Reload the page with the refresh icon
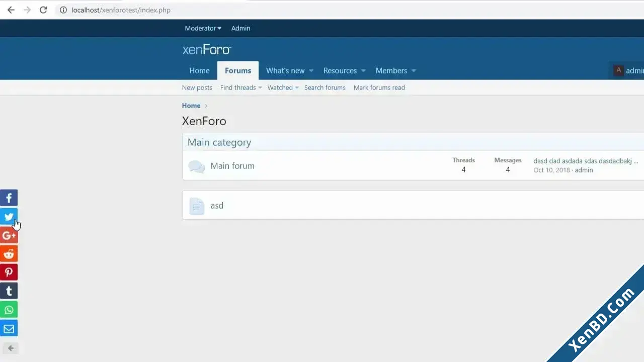 coord(43,10)
